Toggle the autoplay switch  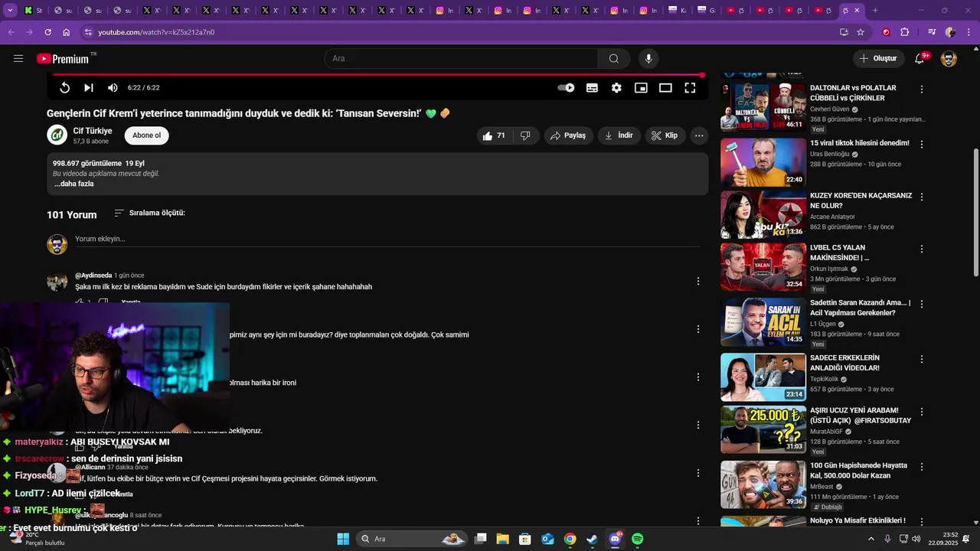(566, 88)
